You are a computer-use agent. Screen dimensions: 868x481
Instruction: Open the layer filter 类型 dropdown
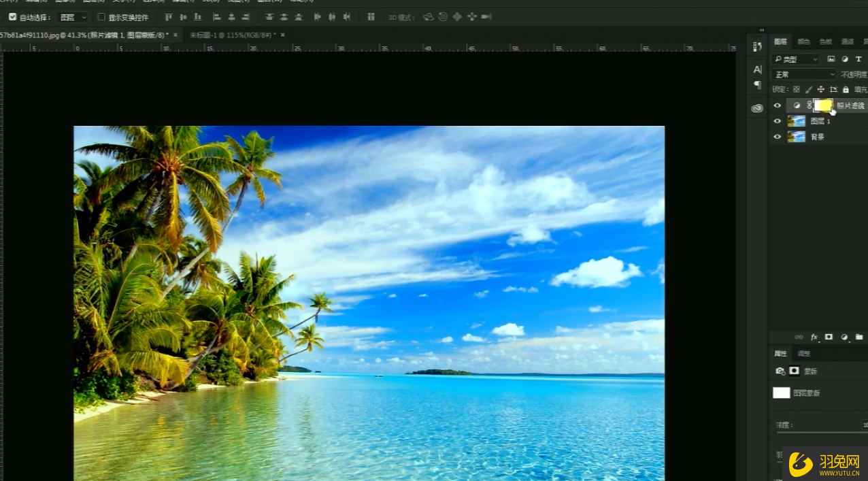(x=795, y=59)
